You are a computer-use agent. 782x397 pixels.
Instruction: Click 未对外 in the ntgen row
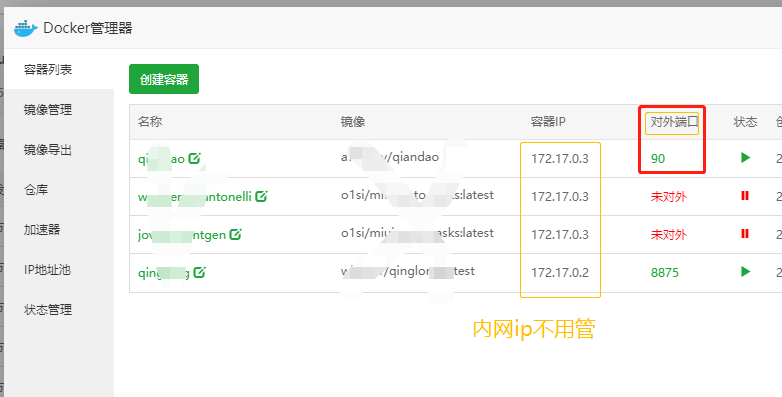pyautogui.click(x=669, y=234)
